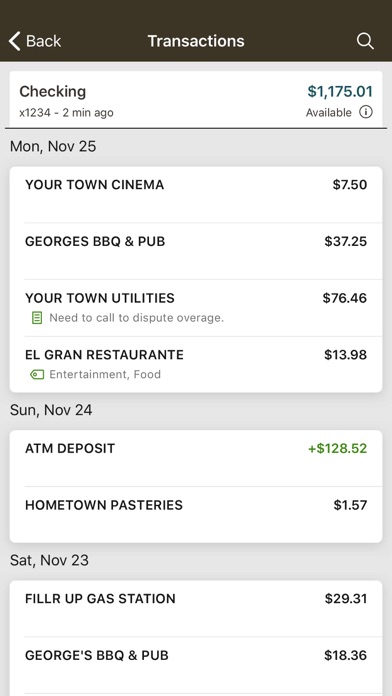
Task: View the GEORGE'S BBQ & PUB $18.36 transaction
Action: [x=196, y=665]
